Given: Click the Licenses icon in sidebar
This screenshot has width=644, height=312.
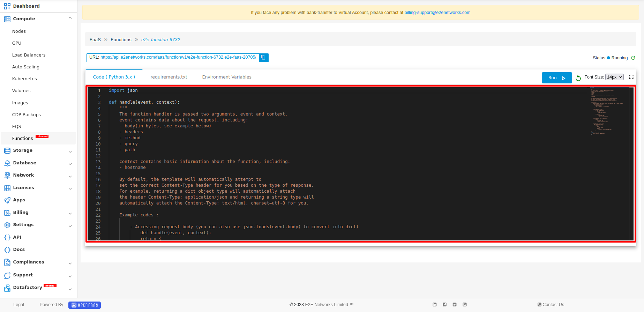Looking at the screenshot, I should [7, 188].
